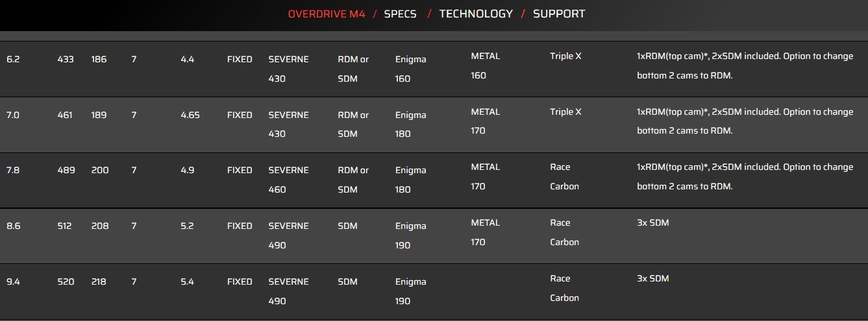The width and height of the screenshot is (868, 321).
Task: Click value 186 in 6.2 row
Action: pos(99,59)
